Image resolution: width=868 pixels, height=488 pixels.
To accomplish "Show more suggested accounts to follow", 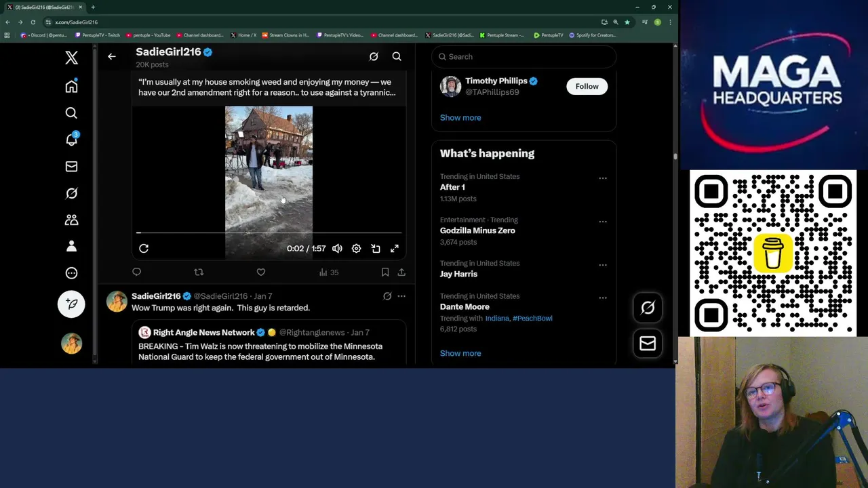I will tap(460, 117).
